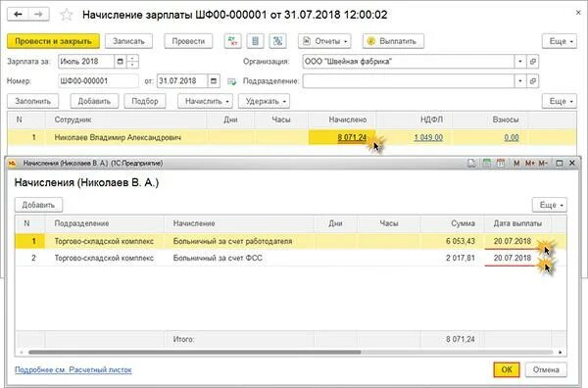
Task: Select row Больничный за счет ФСС
Action: 291,258
